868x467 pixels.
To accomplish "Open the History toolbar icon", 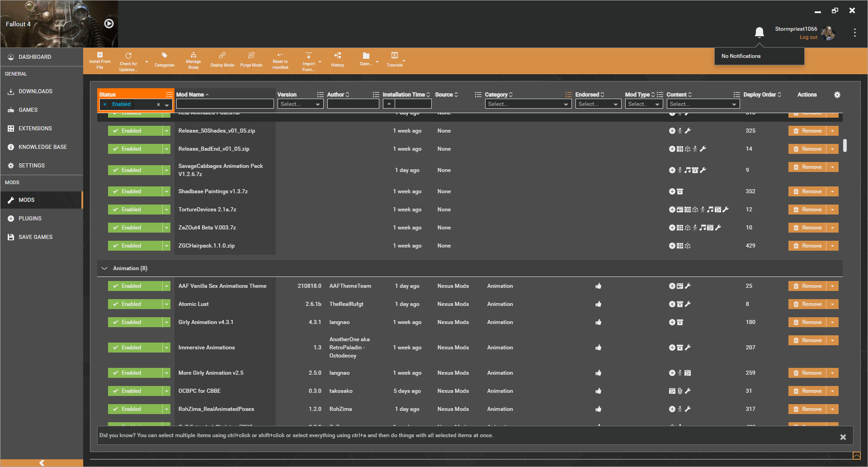I will pyautogui.click(x=337, y=59).
